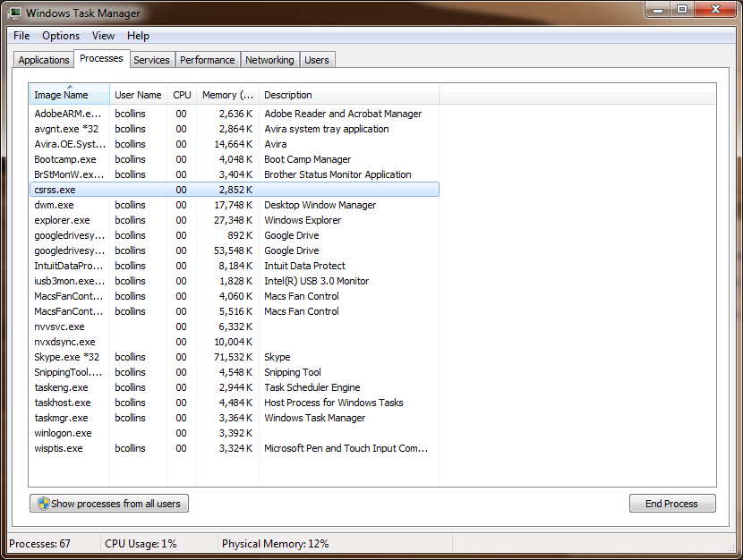Screen dimensions: 743x560
Task: Select the SnippingTool.... process
Action: point(235,372)
